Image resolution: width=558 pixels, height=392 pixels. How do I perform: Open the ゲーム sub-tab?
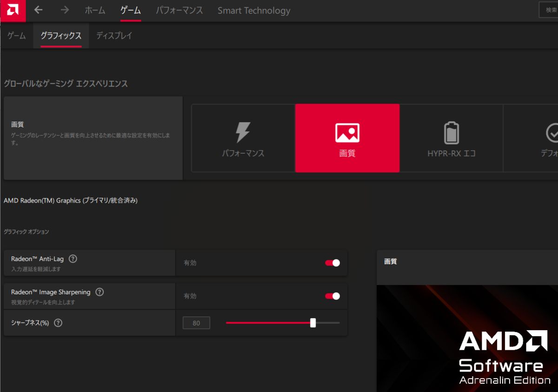coord(17,35)
